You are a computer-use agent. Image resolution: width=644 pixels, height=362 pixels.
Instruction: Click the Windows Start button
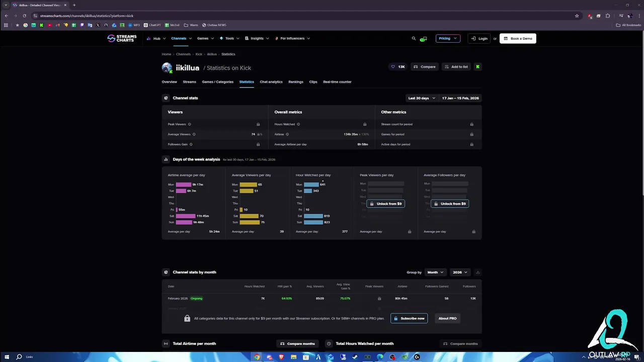click(7, 357)
